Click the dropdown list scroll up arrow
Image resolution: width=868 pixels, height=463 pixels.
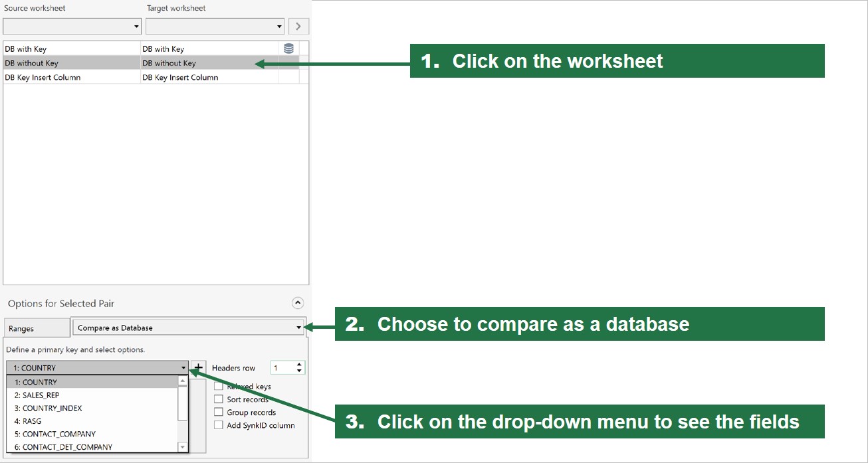[183, 381]
